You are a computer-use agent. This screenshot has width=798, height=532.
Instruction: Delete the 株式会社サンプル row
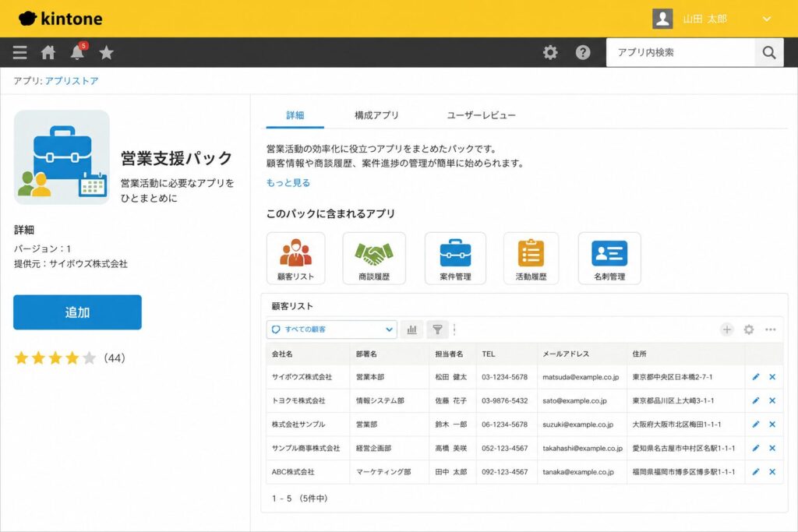point(772,425)
